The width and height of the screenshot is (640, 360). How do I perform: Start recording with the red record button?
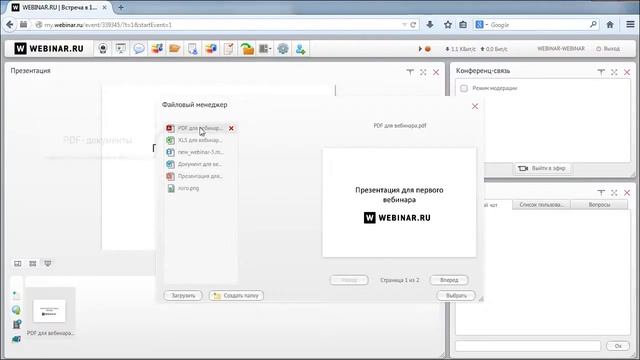tap(427, 49)
